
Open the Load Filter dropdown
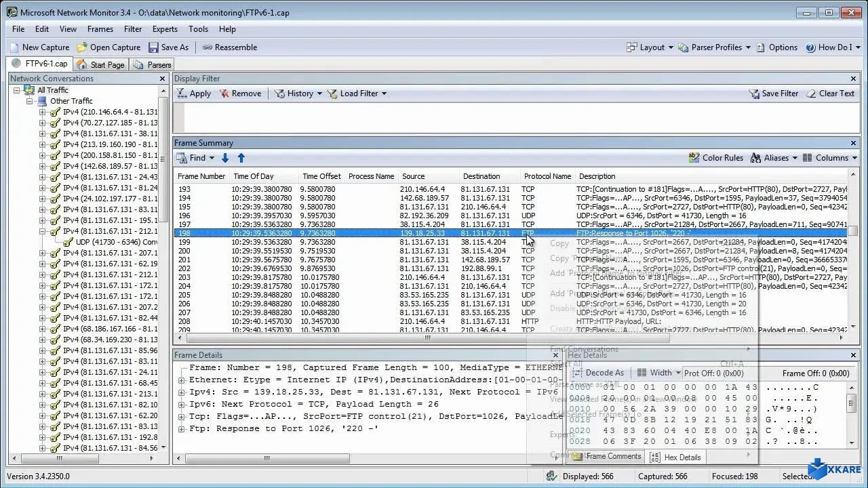(357, 94)
